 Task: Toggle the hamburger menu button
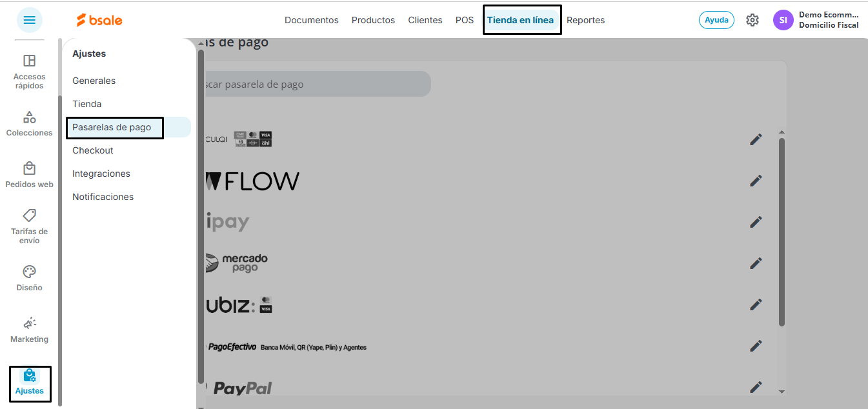point(30,20)
